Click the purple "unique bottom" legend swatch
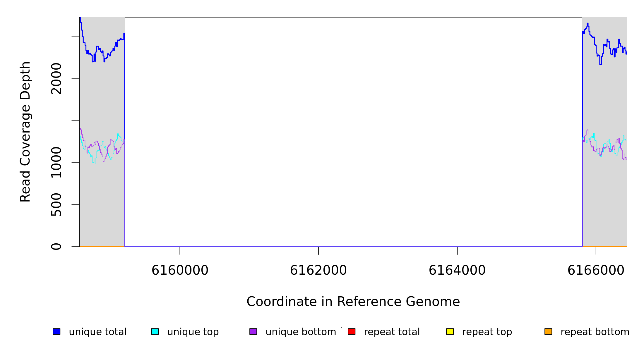The image size is (644, 351). (253, 331)
